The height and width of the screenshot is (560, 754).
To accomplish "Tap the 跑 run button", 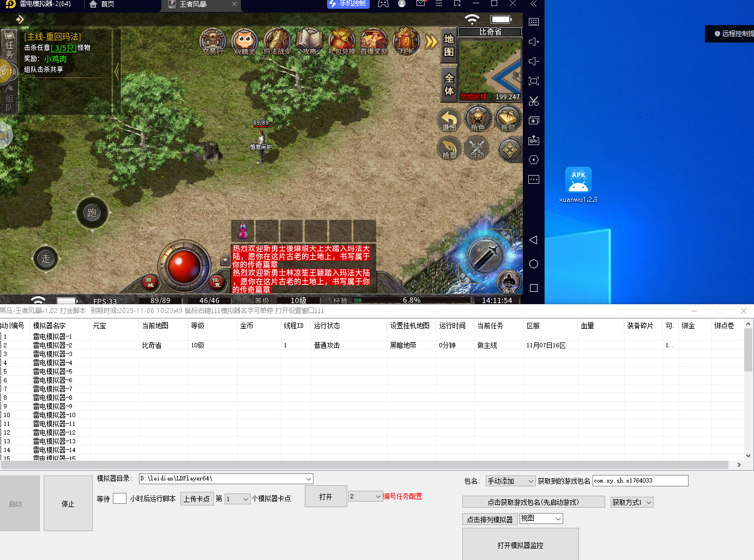I will [x=92, y=213].
